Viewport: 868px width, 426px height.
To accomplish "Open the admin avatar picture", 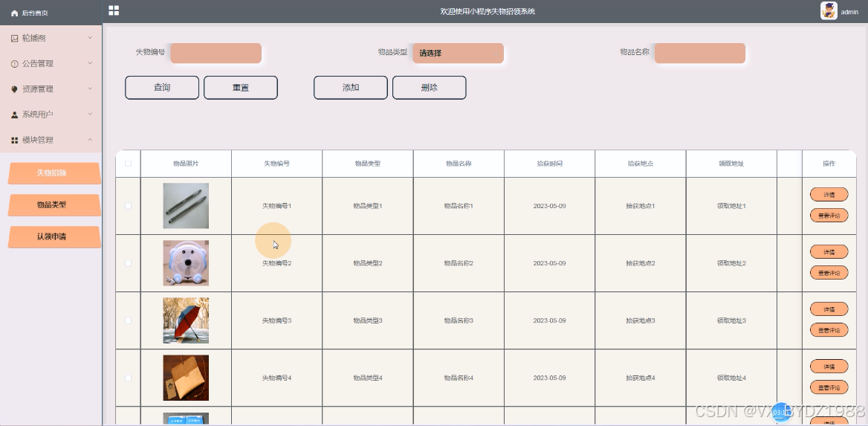I will pos(829,11).
